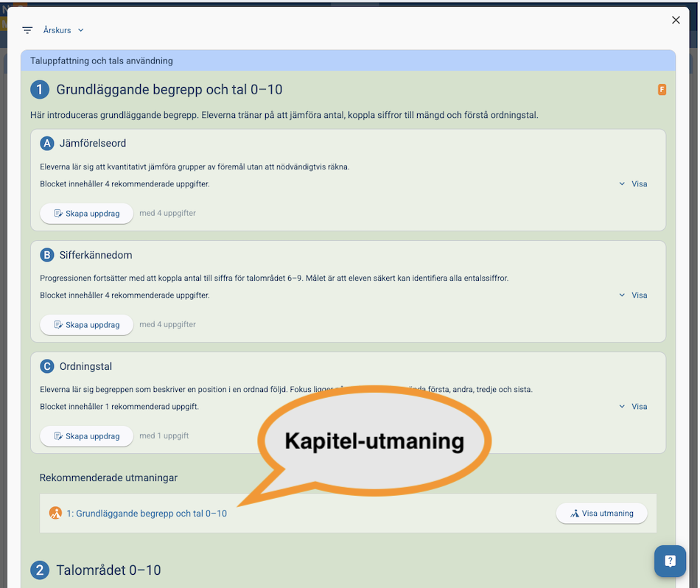This screenshot has width=700, height=588.
Task: Expand Visa for Sifferkännedom block
Action: coord(633,295)
